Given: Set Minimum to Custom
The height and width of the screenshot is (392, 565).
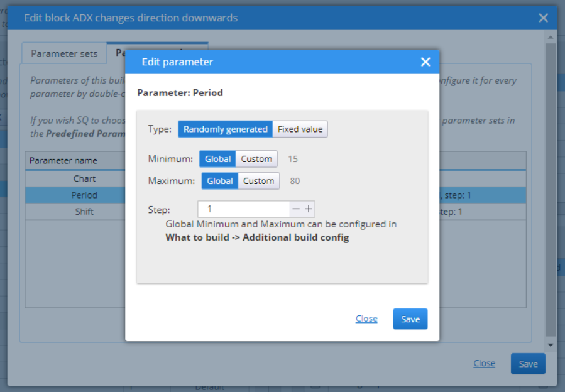Looking at the screenshot, I should pyautogui.click(x=256, y=159).
